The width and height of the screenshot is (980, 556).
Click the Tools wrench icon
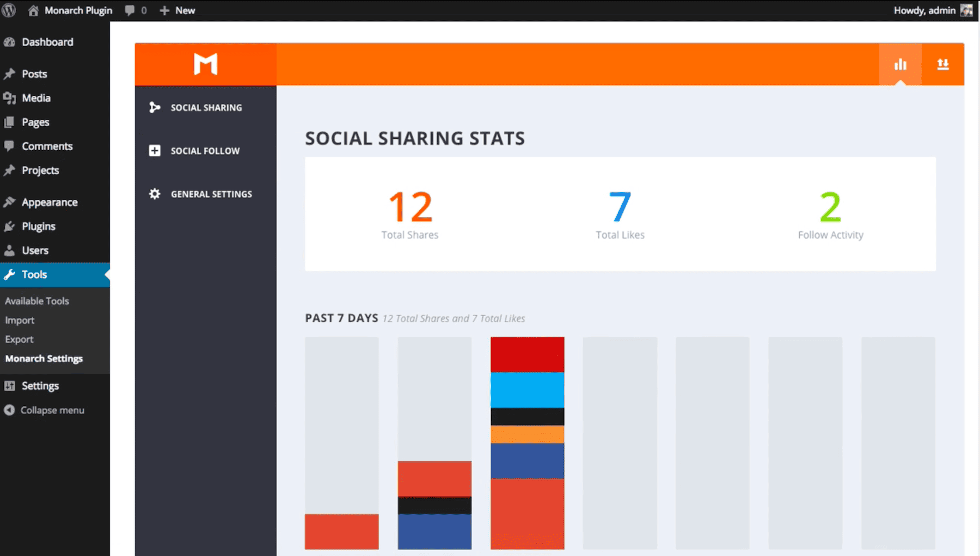coord(10,275)
